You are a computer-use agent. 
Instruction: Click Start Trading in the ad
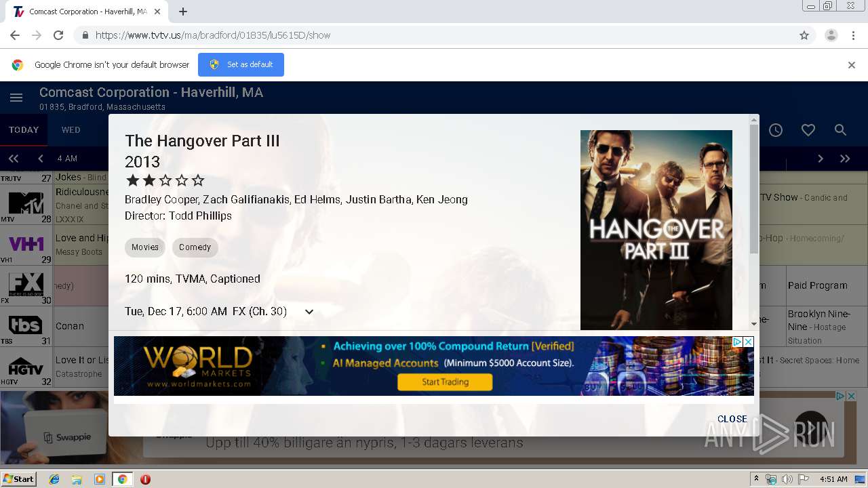coord(445,382)
